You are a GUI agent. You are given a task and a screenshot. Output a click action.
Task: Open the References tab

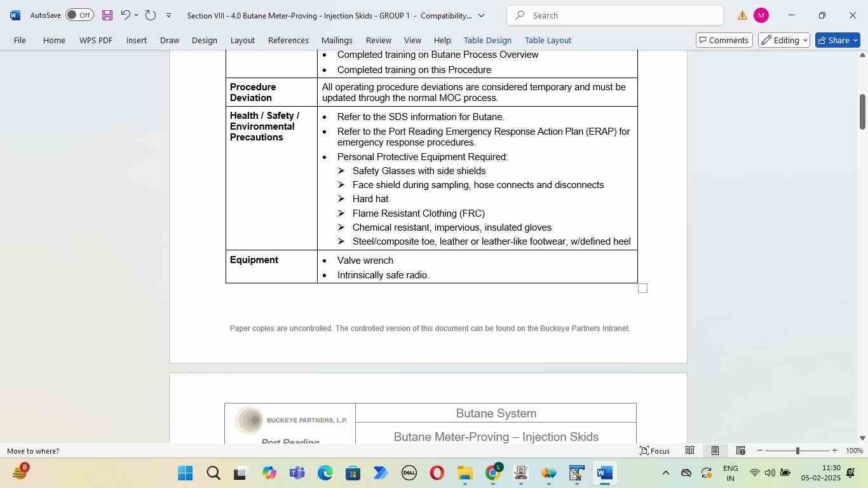tap(288, 40)
